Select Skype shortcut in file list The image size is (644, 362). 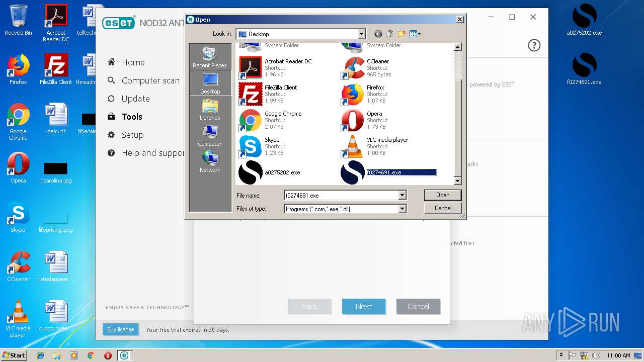262,146
